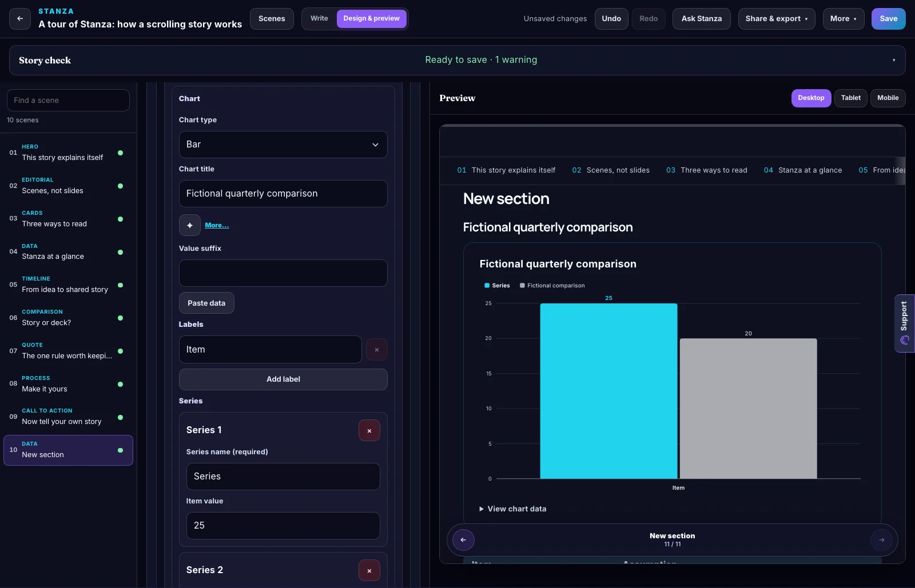Go to previous section arrow in preview
915x588 pixels.
[463, 540]
